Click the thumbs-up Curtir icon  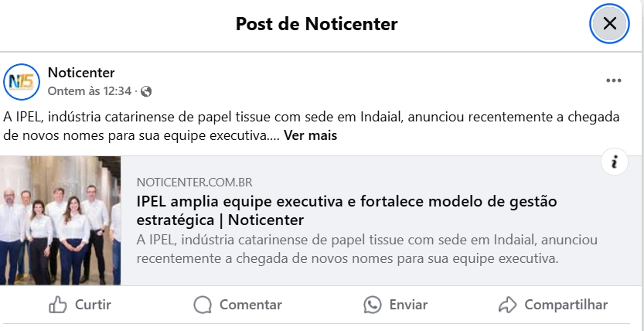click(57, 305)
